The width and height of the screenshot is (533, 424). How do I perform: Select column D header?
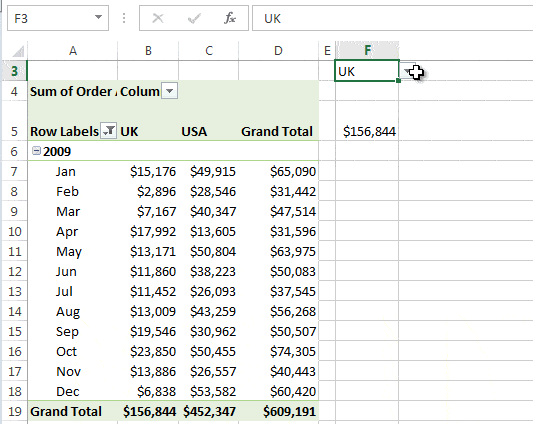(278, 51)
